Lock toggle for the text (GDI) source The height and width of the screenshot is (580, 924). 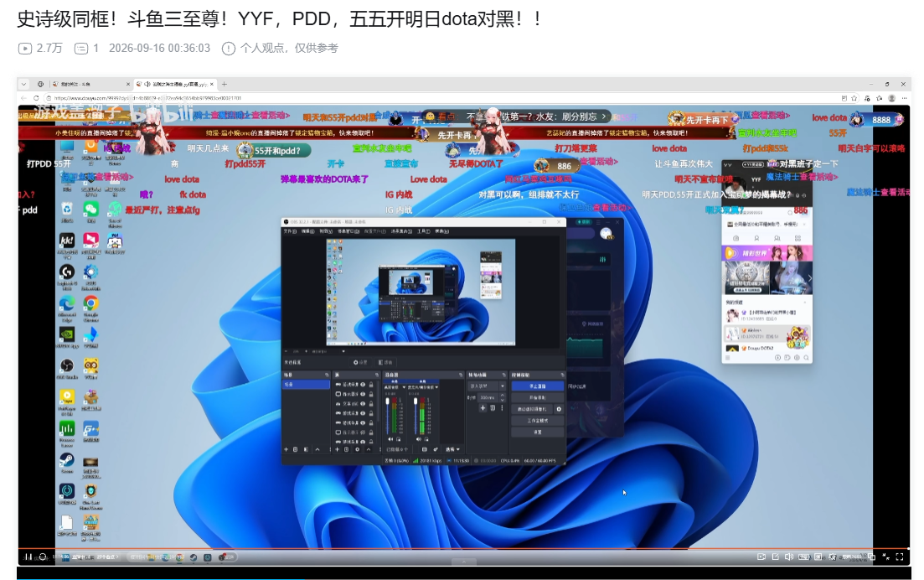pos(370,404)
